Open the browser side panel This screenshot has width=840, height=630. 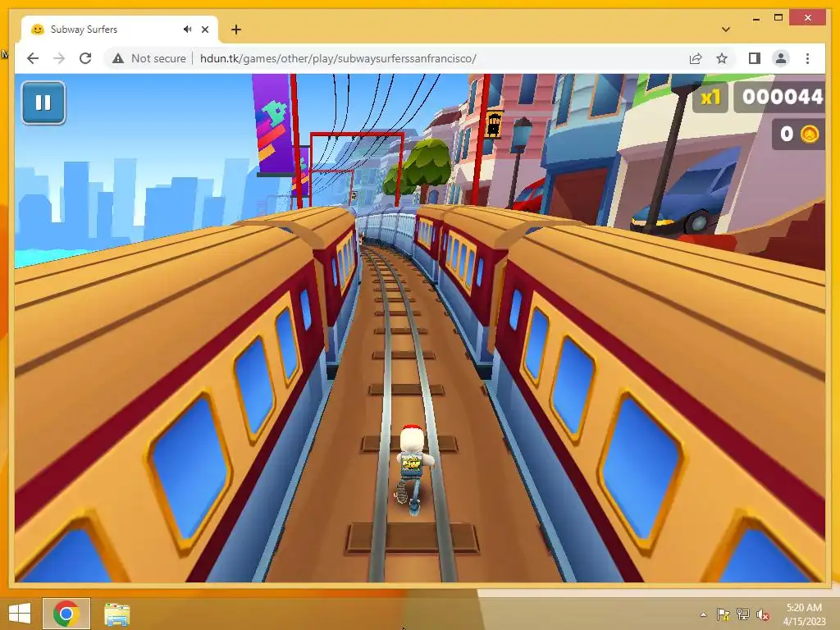point(755,58)
